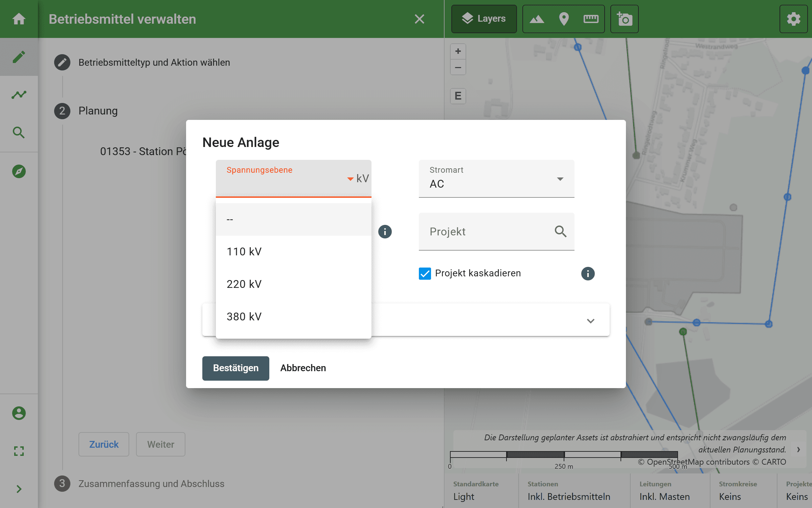Click the home icon in the top bar
Screen dimensions: 812x508
click(x=19, y=19)
